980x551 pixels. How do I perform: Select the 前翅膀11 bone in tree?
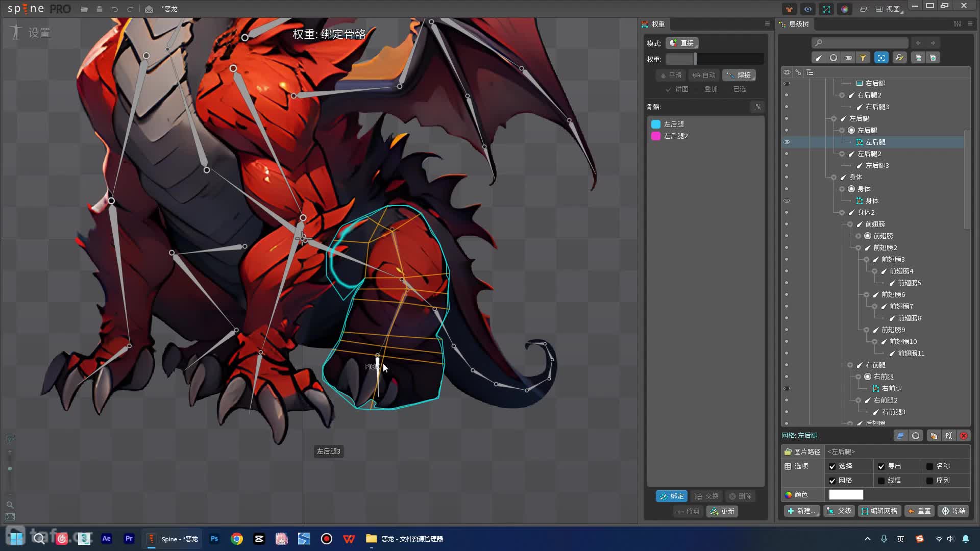(x=911, y=353)
